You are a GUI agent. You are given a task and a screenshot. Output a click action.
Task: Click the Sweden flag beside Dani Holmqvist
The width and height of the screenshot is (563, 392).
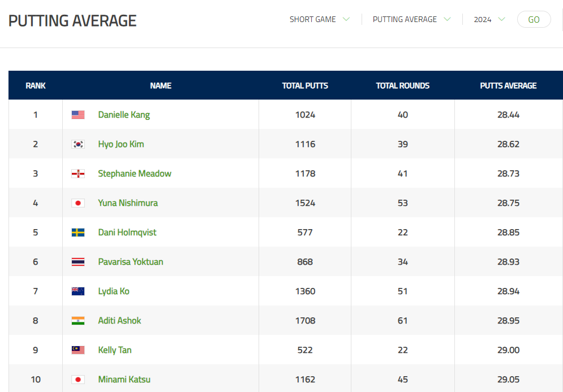point(78,232)
